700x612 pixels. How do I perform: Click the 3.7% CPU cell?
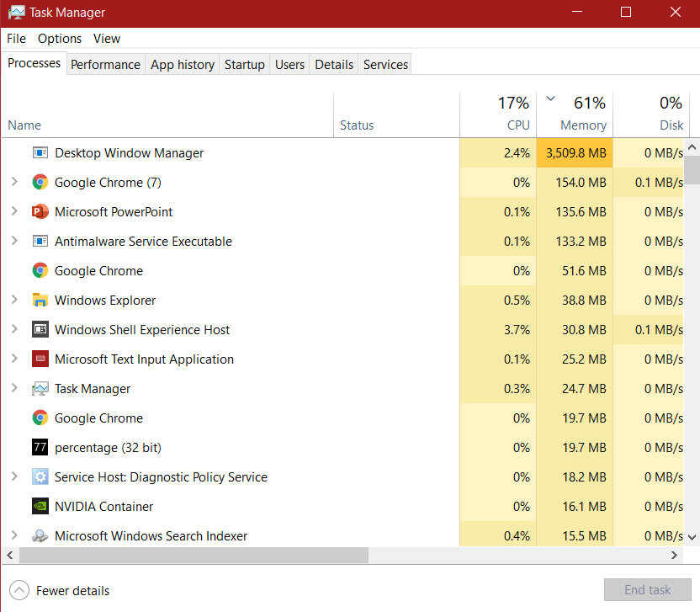[498, 330]
